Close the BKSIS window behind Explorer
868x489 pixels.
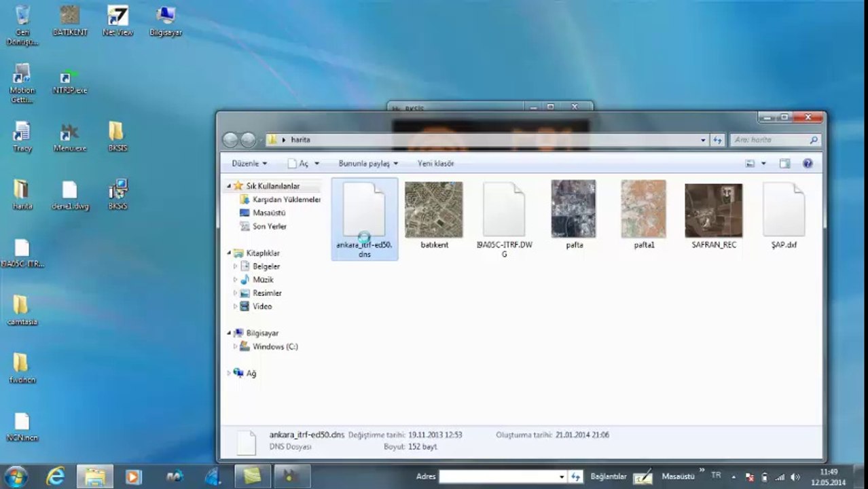575,107
